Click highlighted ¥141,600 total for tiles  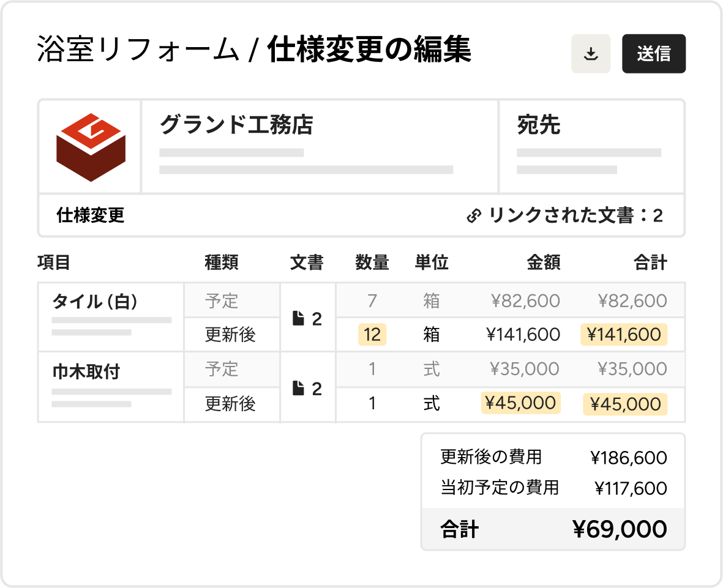(623, 335)
